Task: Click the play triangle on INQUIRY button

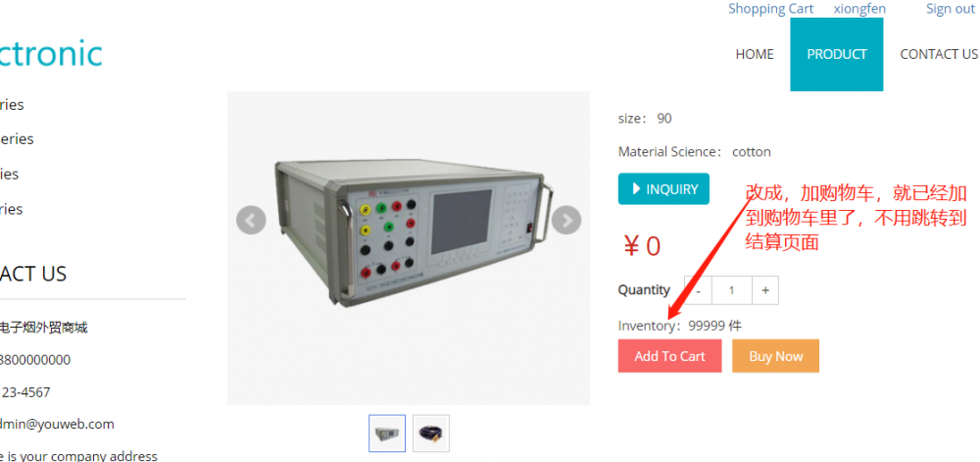Action: 636,188
